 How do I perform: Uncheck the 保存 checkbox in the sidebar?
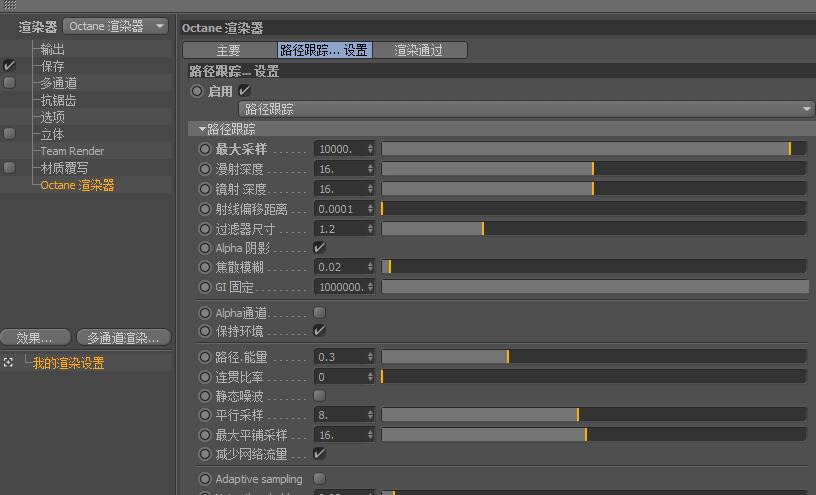tap(9, 66)
